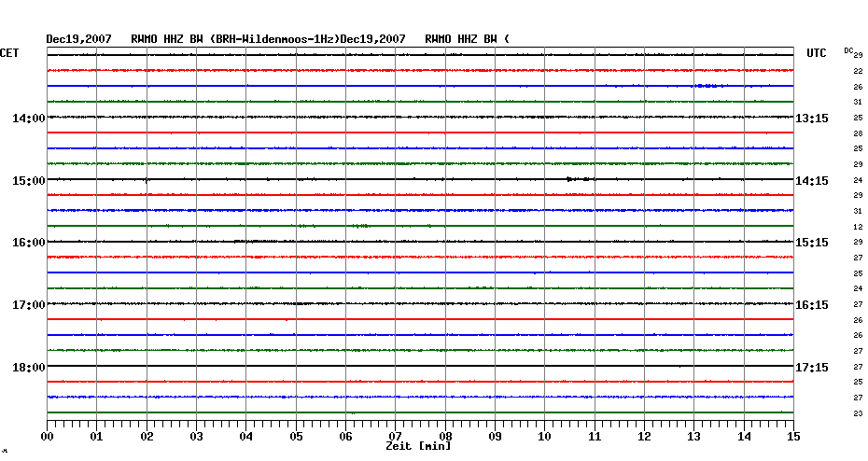
Task: Click the 17:00 CET time label
Action: [x=29, y=305]
